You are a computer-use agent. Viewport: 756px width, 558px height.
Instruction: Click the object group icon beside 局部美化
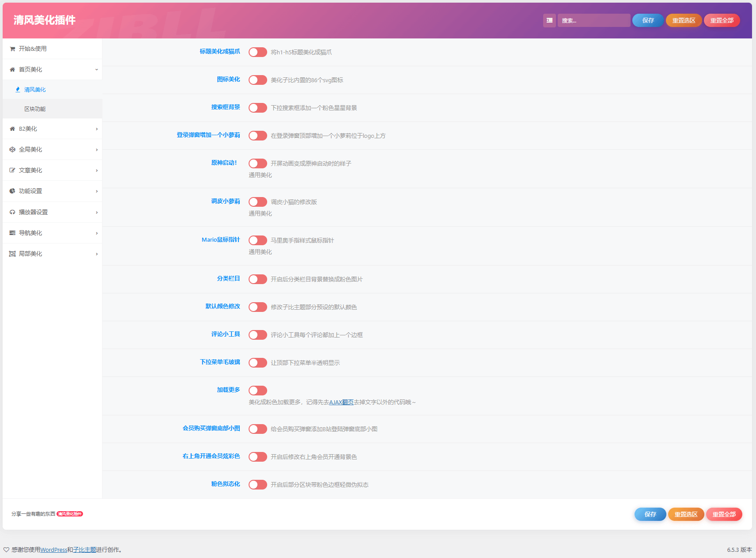coord(12,254)
